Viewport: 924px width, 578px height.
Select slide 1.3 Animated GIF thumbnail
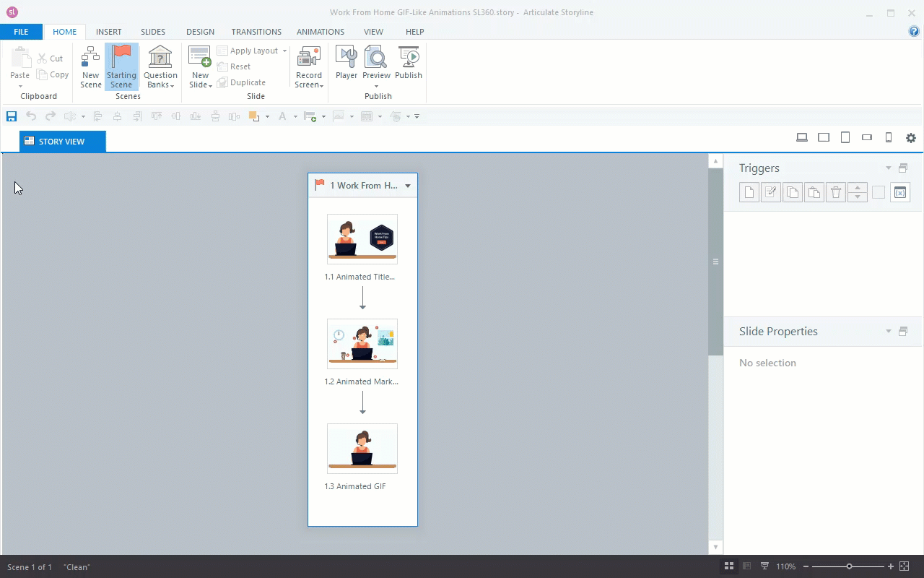(x=362, y=449)
